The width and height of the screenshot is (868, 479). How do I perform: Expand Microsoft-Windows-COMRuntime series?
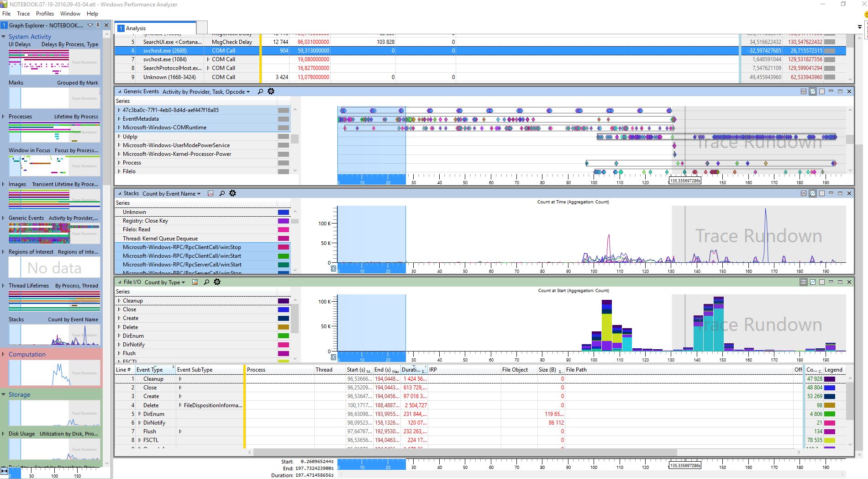click(119, 128)
